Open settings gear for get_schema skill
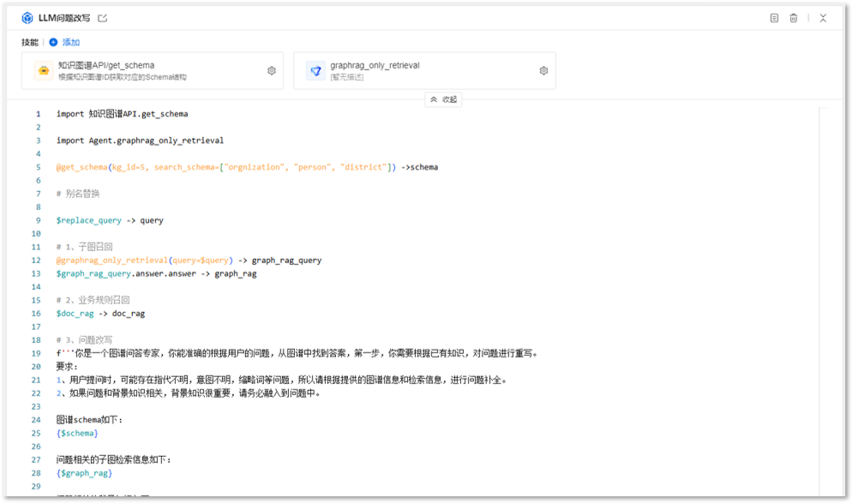This screenshot has height=504, width=853. click(x=272, y=71)
